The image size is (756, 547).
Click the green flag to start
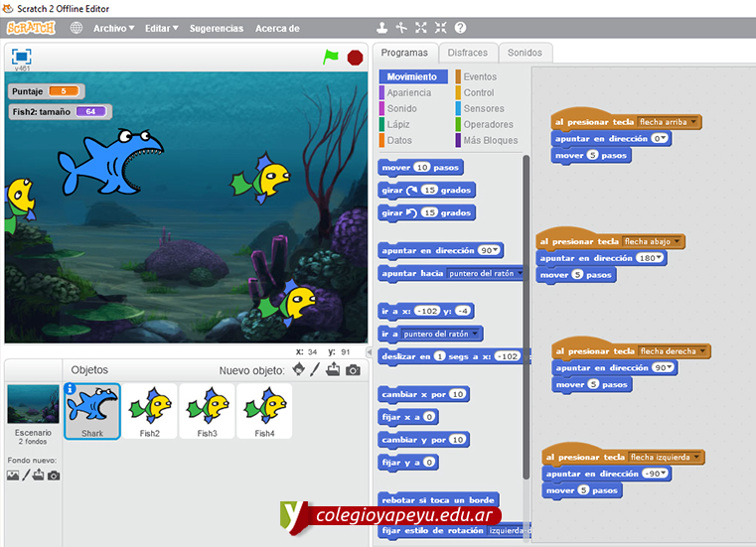(x=331, y=57)
